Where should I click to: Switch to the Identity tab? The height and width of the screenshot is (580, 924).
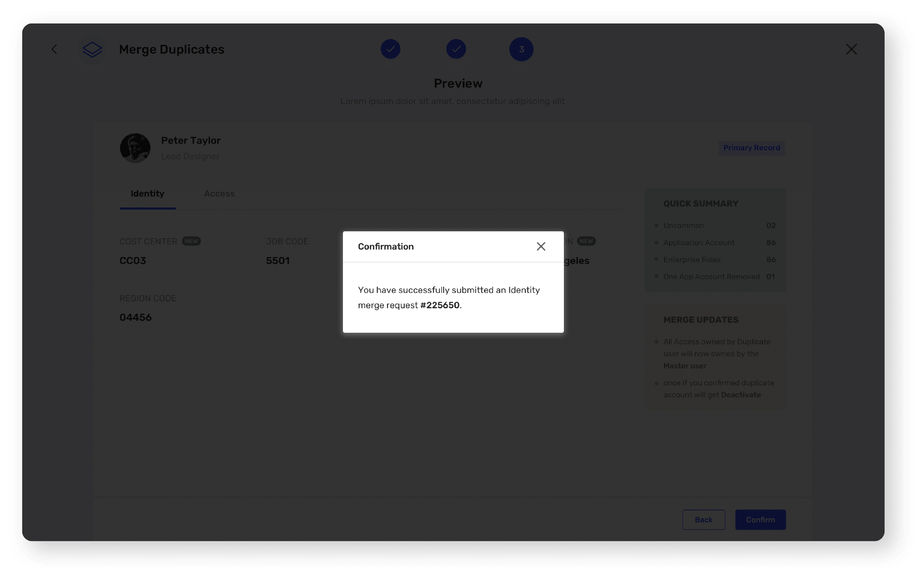point(147,194)
